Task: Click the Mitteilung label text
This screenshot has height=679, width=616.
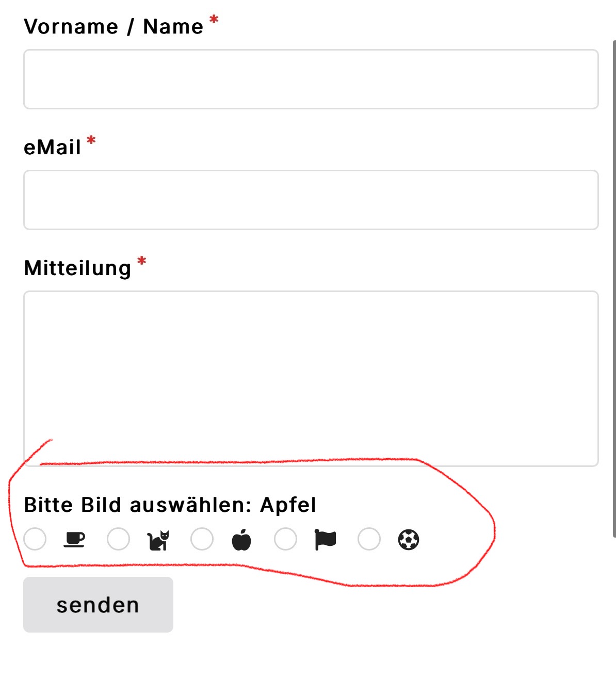Action: click(77, 268)
